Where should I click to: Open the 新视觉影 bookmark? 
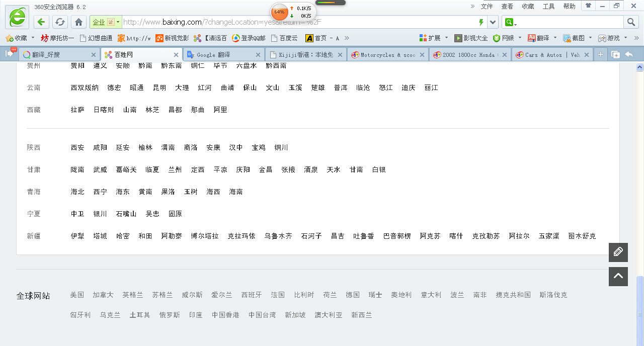[172, 38]
